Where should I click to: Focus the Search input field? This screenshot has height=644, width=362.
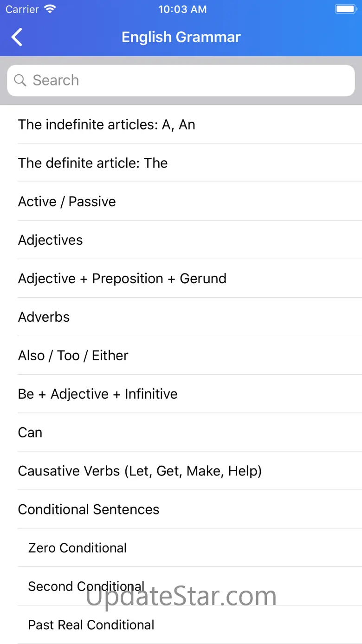pyautogui.click(x=186, y=80)
